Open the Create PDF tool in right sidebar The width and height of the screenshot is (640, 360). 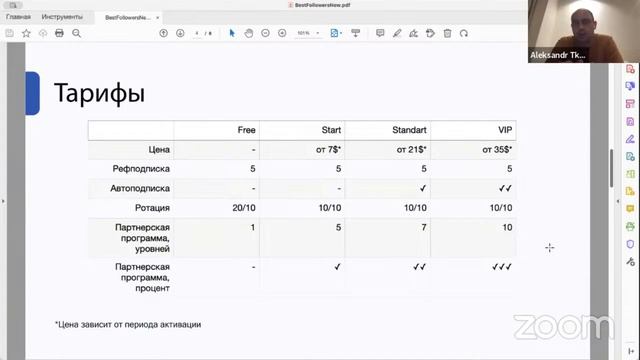pyautogui.click(x=630, y=69)
